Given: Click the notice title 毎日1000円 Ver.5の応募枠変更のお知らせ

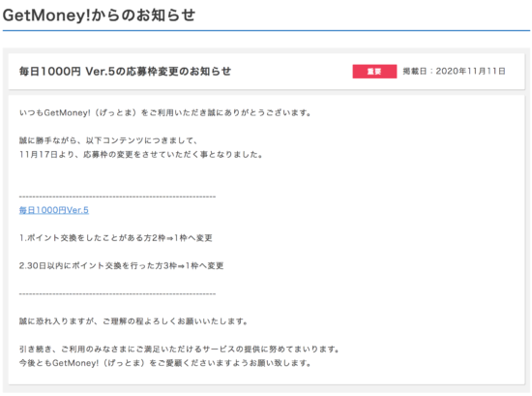Looking at the screenshot, I should click(x=125, y=72).
